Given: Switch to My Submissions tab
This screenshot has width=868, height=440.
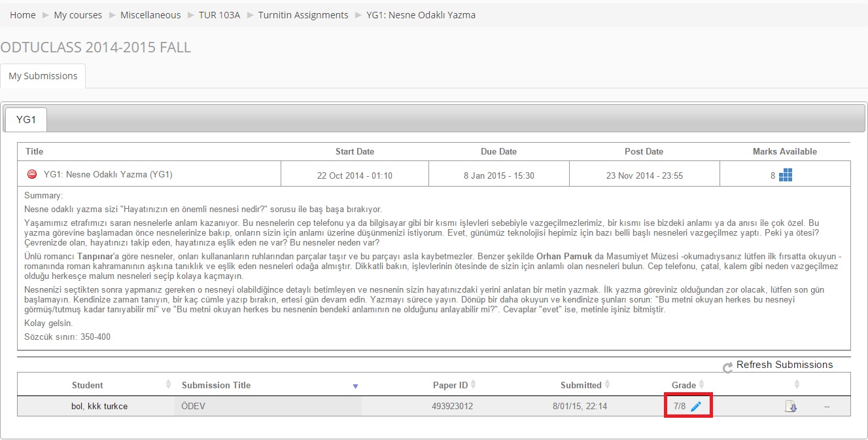Looking at the screenshot, I should click(43, 76).
